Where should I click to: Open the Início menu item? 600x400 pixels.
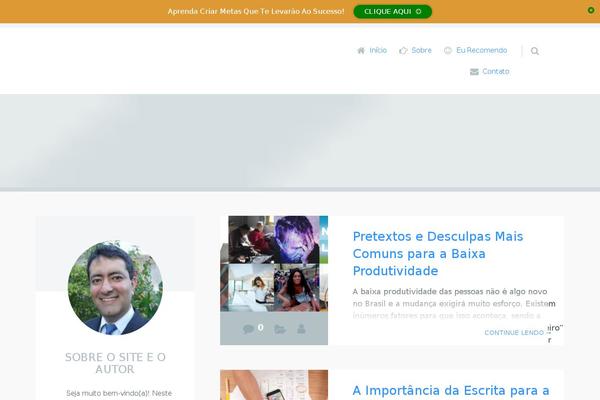378,51
